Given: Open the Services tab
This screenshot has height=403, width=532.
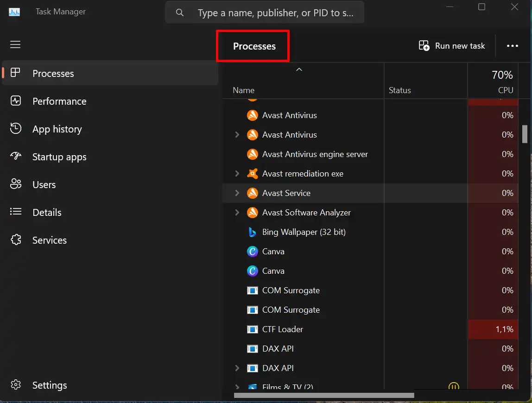Looking at the screenshot, I should [x=110, y=240].
